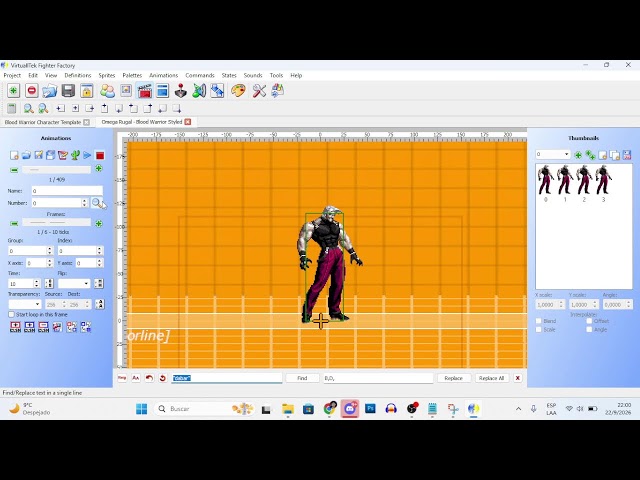Open Commands with the joystick icon
This screenshot has height=480, width=640.
coord(181,91)
